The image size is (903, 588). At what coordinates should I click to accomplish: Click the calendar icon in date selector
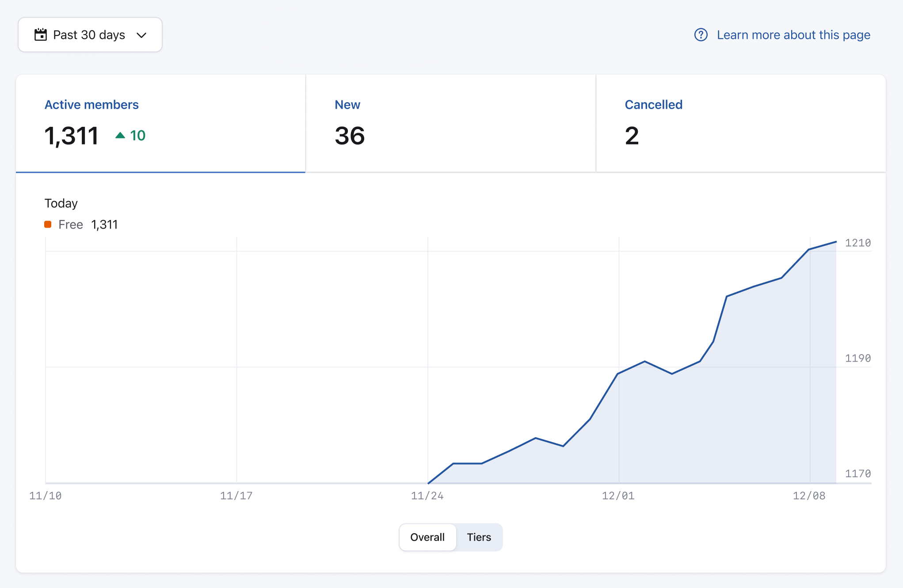41,34
